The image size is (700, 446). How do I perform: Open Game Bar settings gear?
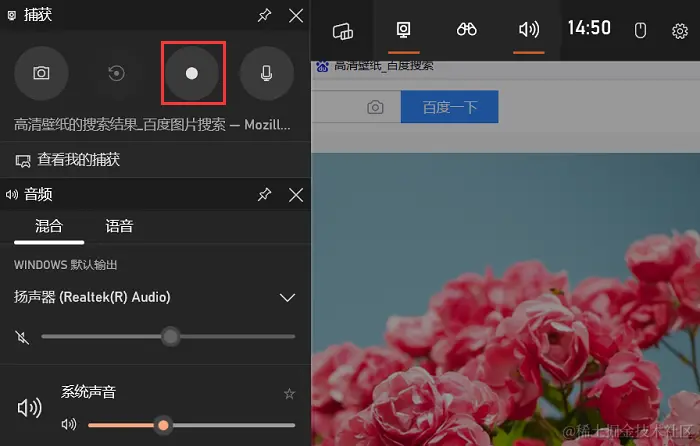click(x=680, y=31)
